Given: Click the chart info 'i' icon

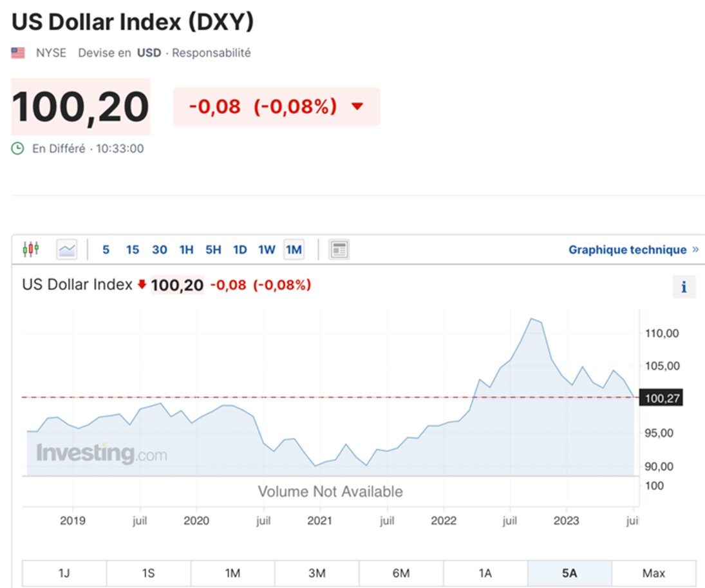Looking at the screenshot, I should pos(683,287).
